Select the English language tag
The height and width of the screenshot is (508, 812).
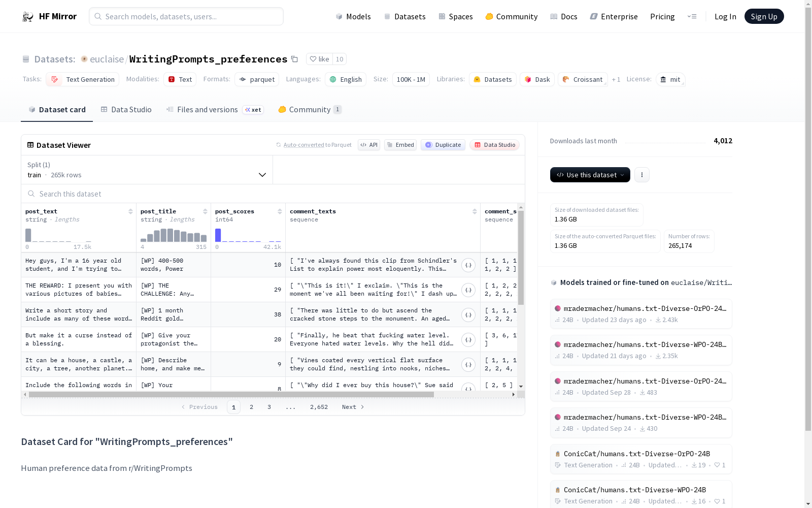(346, 79)
